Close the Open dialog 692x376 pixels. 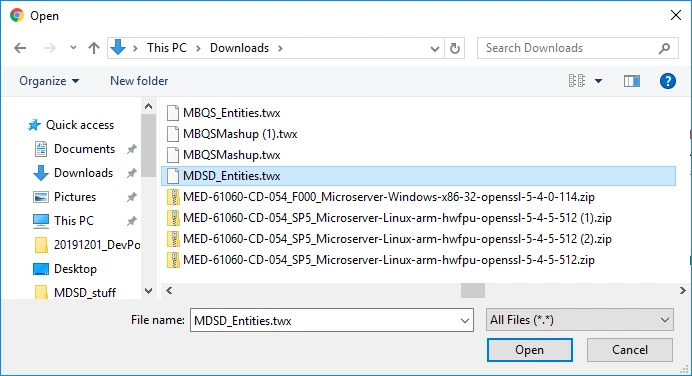[676, 15]
